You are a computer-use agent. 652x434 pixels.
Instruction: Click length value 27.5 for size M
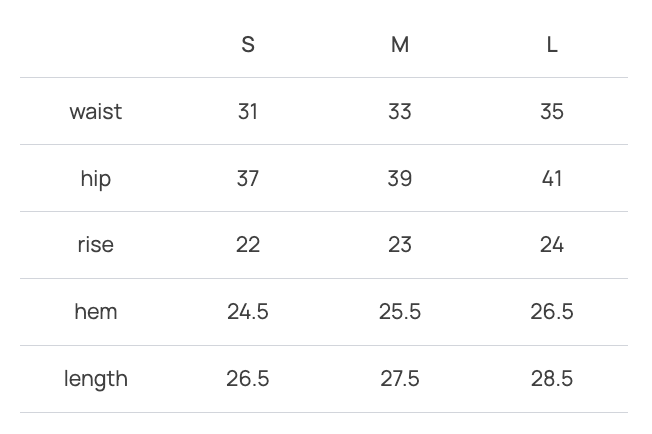(x=400, y=379)
